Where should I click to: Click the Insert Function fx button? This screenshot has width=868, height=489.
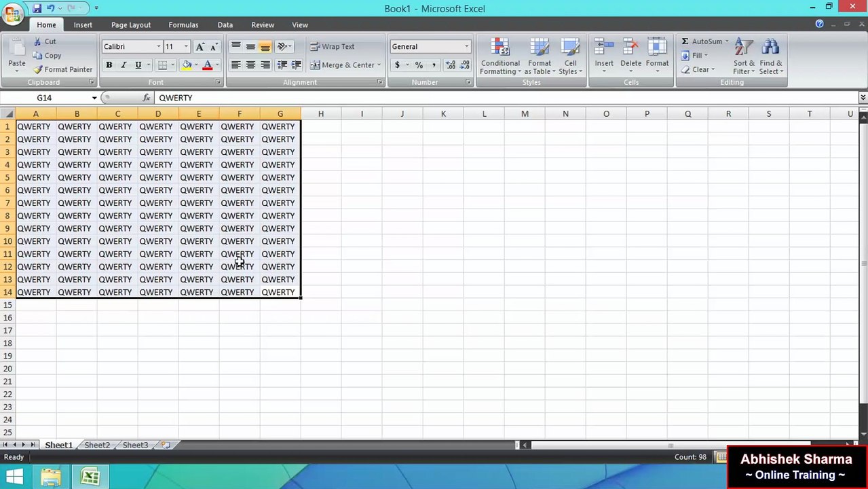147,98
